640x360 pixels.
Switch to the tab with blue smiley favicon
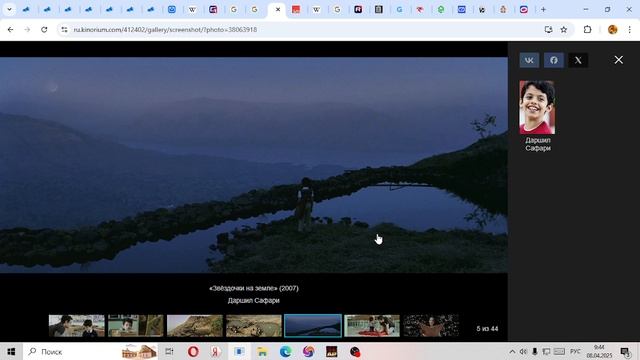pyautogui.click(x=172, y=9)
